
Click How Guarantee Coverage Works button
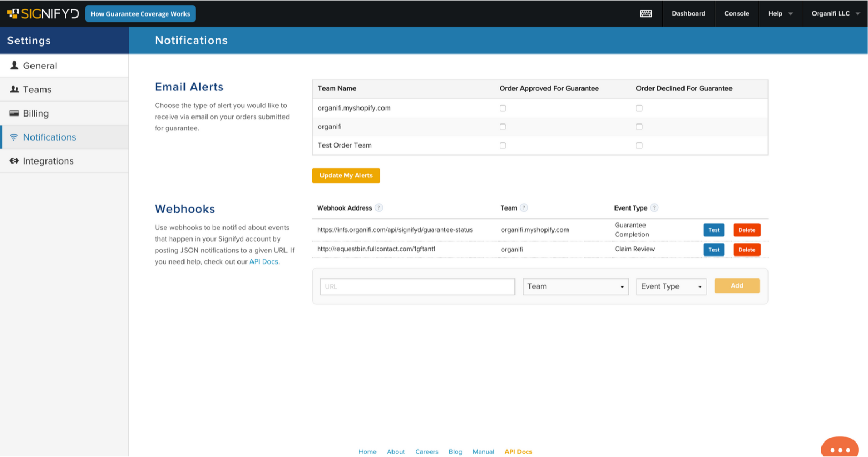coord(140,14)
